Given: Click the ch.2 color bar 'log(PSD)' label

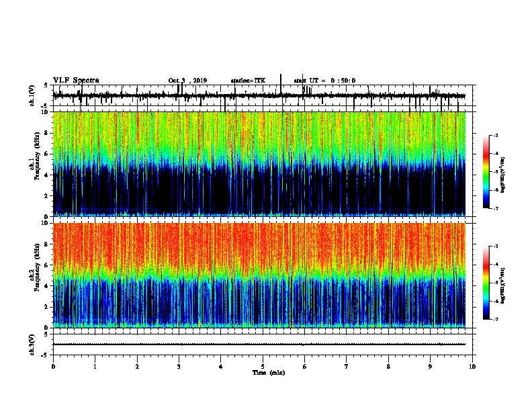Looking at the screenshot, I should point(503,285).
